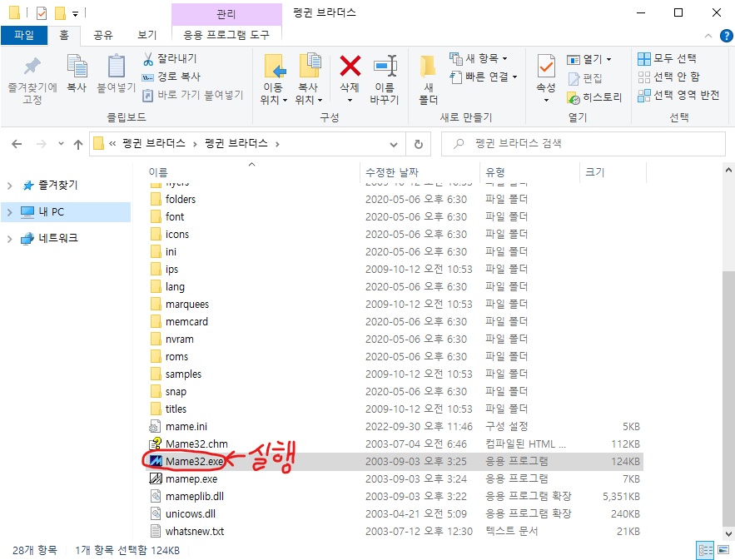Click the search box 펭귄 브라더스 검색
This screenshot has width=735, height=560.
[584, 144]
